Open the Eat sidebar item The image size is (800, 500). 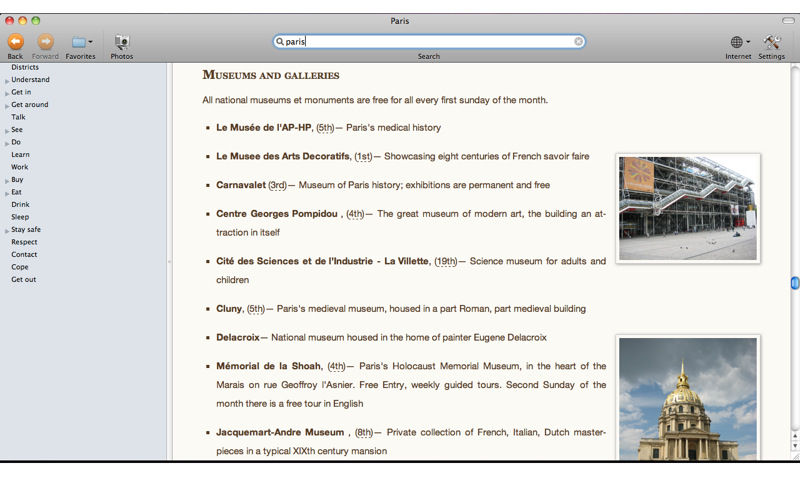[16, 192]
